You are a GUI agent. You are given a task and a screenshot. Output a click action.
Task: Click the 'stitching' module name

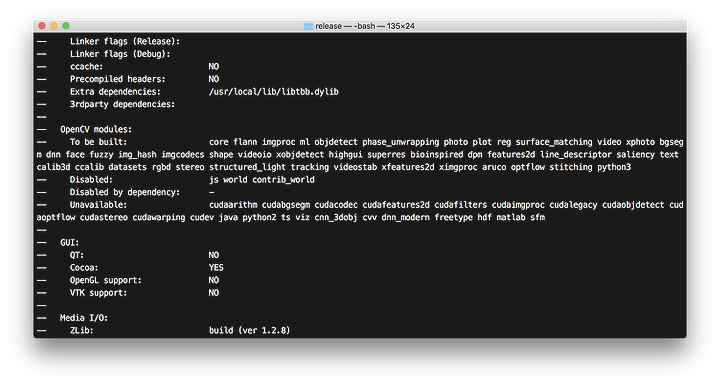pos(570,167)
